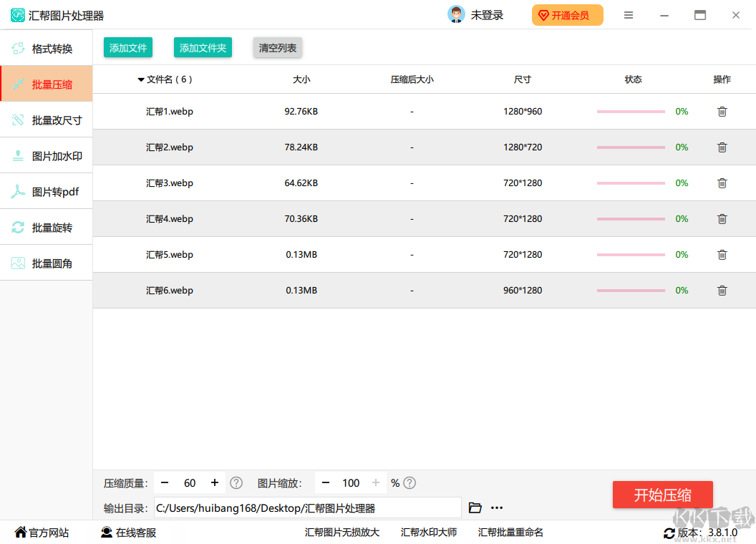The width and height of the screenshot is (756, 544).
Task: Delete 汇帮1.webp using its trash icon
Action: (722, 112)
